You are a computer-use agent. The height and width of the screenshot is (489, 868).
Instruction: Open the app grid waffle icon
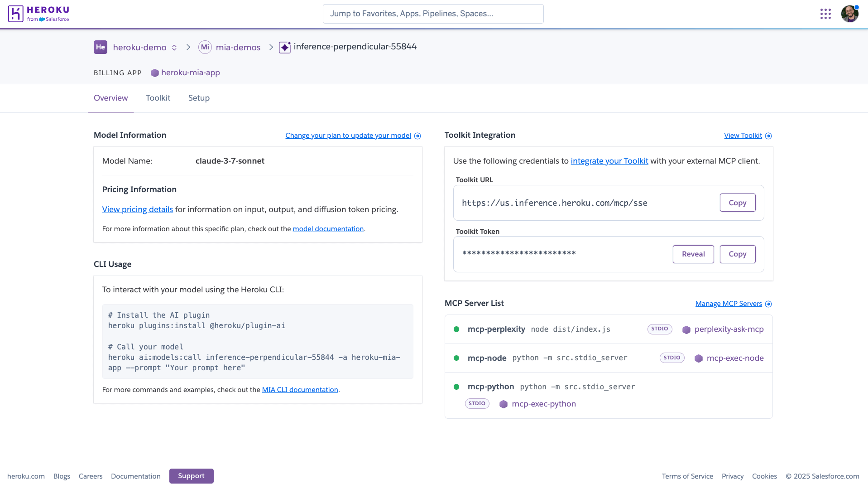pos(825,14)
